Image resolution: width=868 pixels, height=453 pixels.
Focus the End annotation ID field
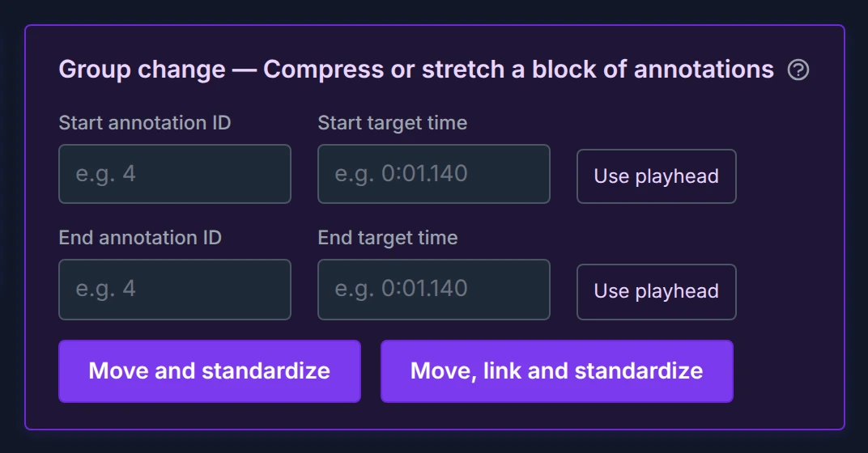[175, 290]
